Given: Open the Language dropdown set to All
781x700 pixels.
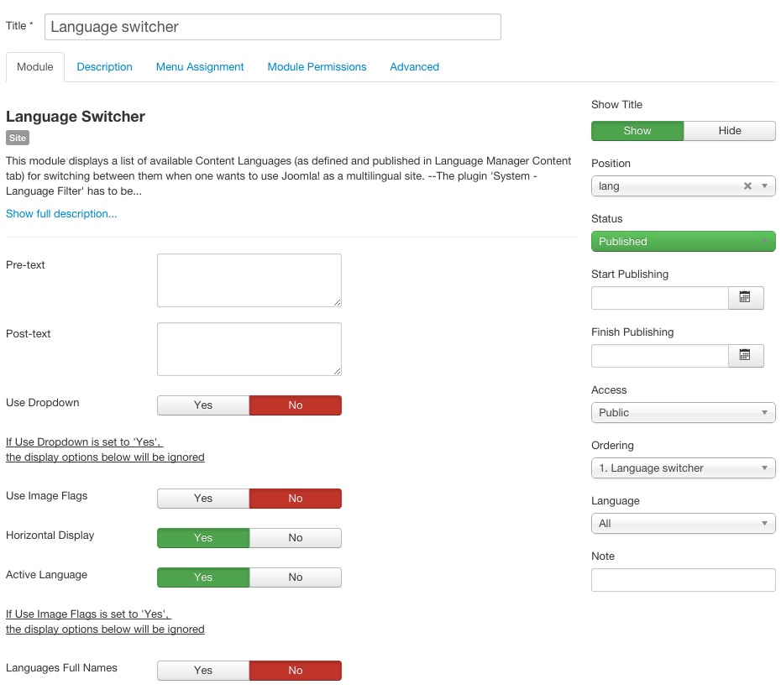Looking at the screenshot, I should click(x=683, y=524).
